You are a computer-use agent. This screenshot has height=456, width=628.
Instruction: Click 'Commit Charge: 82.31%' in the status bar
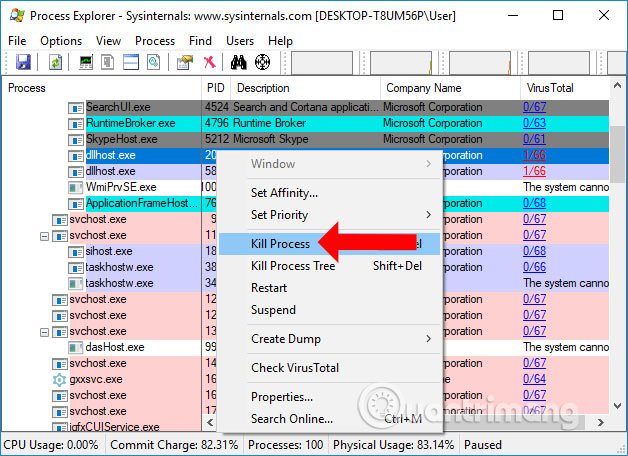(x=174, y=445)
